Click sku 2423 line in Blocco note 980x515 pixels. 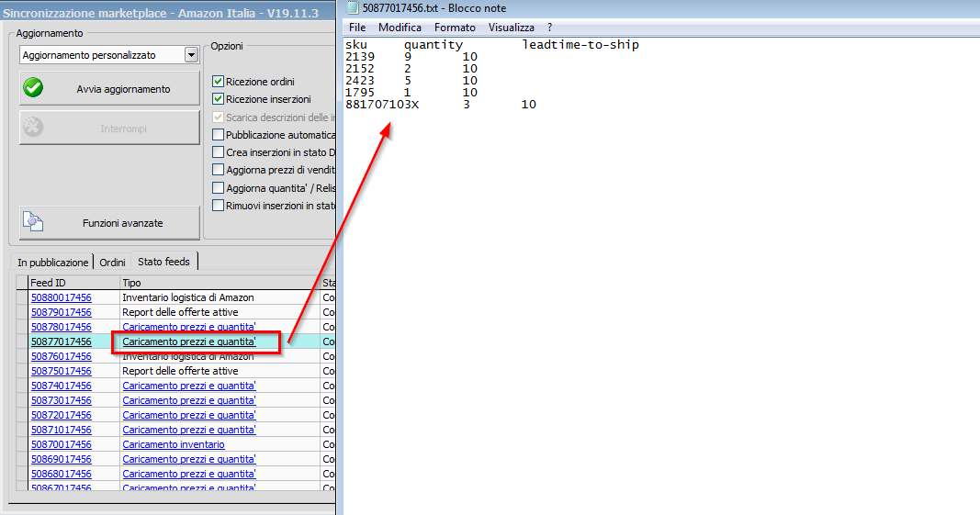[x=411, y=80]
